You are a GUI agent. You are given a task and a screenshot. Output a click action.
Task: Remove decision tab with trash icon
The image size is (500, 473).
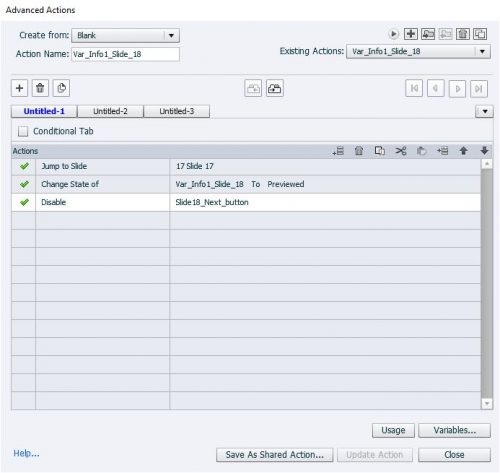point(40,88)
